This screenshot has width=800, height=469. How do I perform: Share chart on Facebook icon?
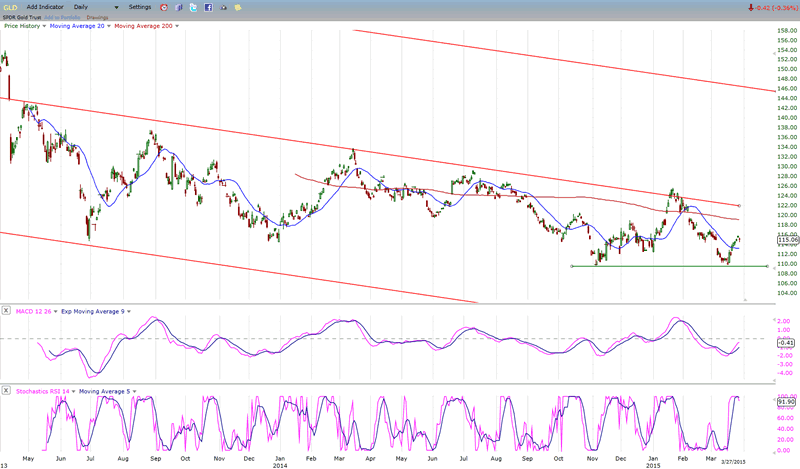[207, 7]
